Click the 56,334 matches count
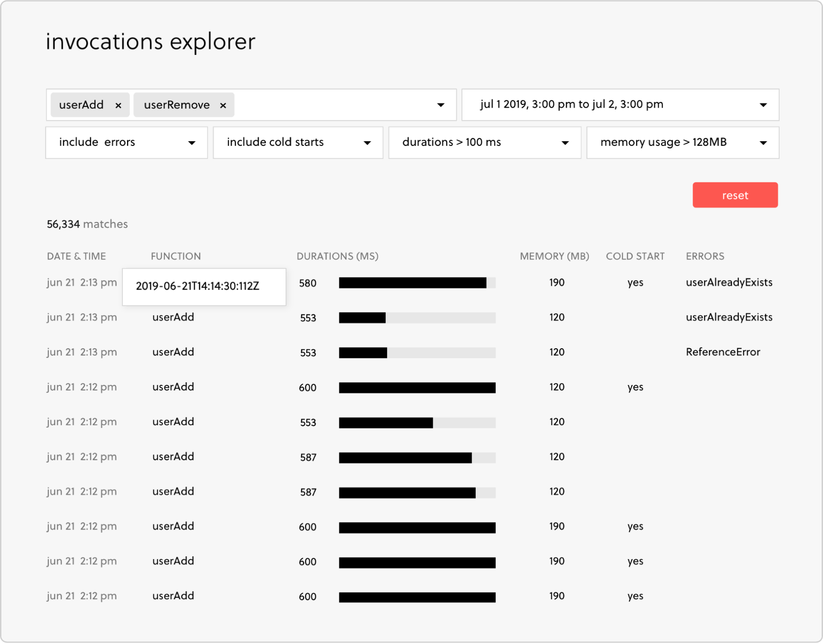823x644 pixels. pyautogui.click(x=87, y=224)
